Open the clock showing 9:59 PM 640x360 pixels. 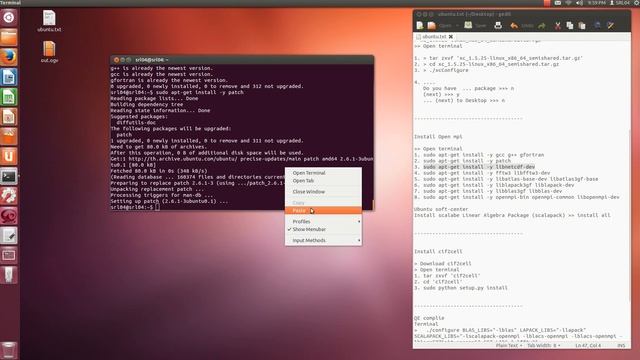coord(596,3)
